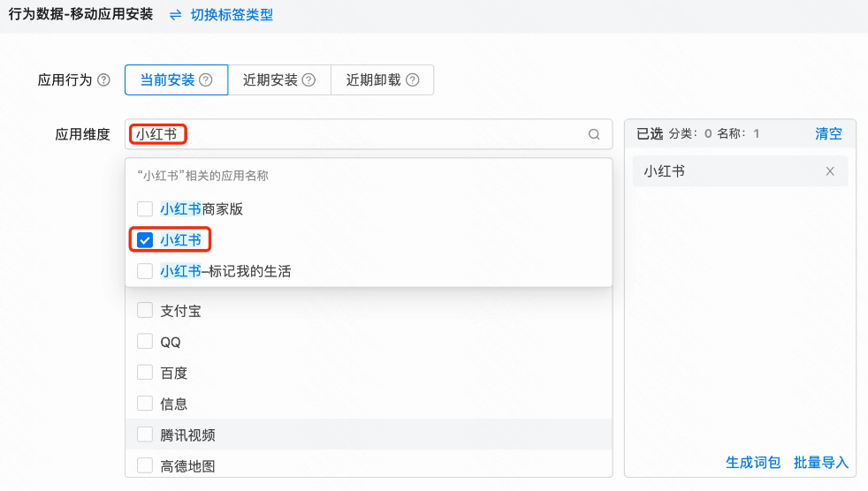Check the 小红书商家版 checkbox
868x491 pixels.
(145, 209)
